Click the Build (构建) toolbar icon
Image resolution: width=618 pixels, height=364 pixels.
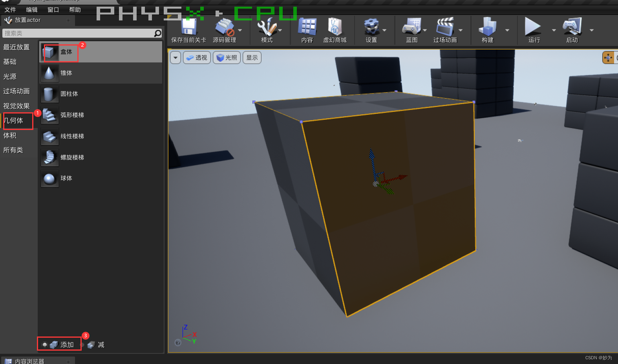click(487, 27)
